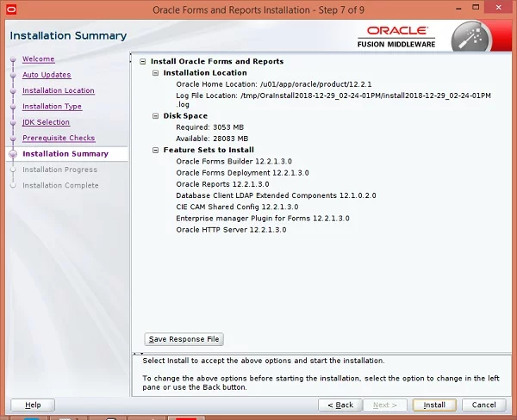The height and width of the screenshot is (420, 517).
Task: Select CIE CAM Shared Config row
Action: coord(237,207)
